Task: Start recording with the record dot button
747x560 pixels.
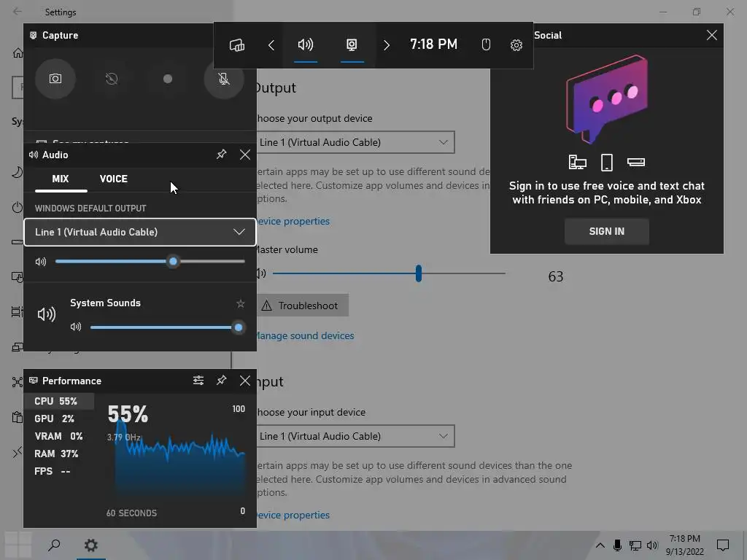Action: tap(168, 79)
